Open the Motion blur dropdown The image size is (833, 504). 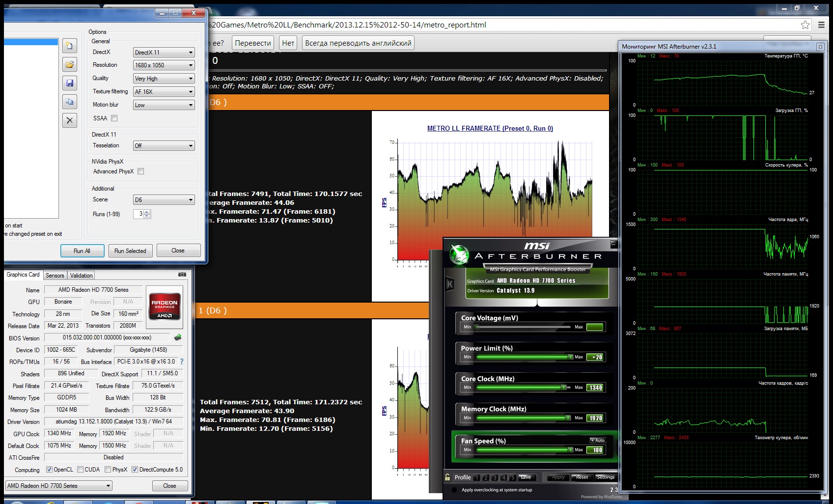(x=164, y=105)
